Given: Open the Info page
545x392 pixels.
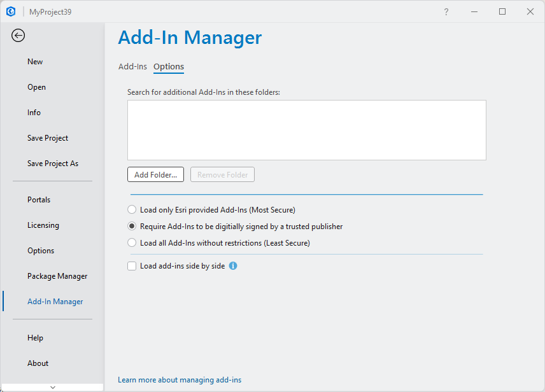Looking at the screenshot, I should point(34,113).
